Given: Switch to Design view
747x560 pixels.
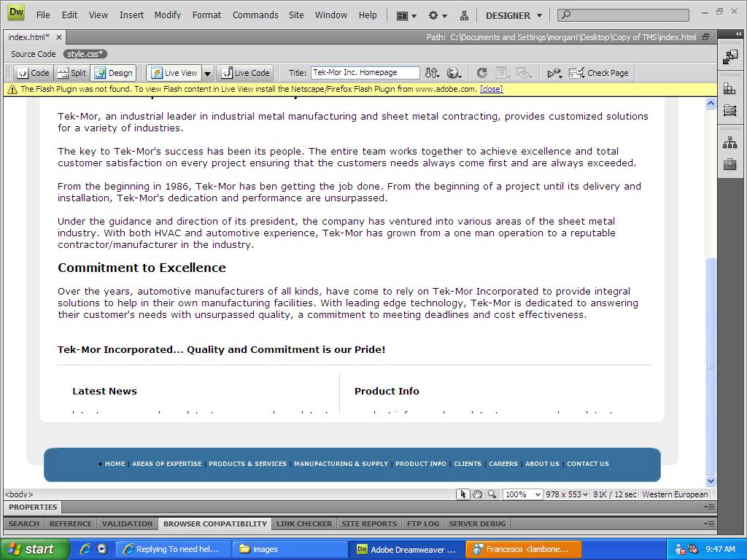Looking at the screenshot, I should point(113,73).
